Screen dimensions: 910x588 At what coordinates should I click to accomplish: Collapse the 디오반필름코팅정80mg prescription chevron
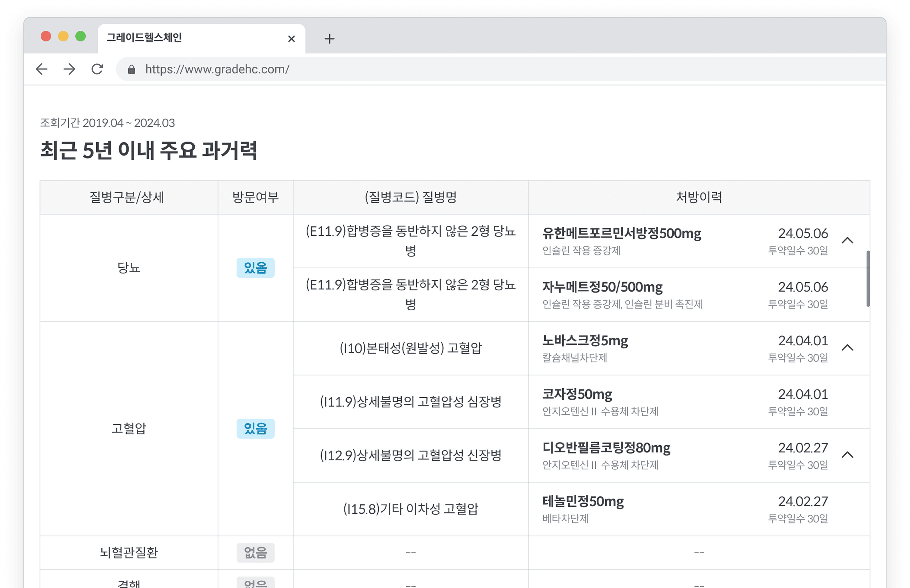(x=847, y=455)
